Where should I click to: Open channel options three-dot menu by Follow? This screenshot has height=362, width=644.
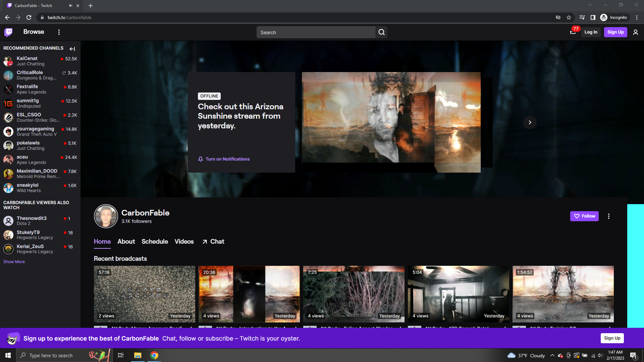[608, 216]
